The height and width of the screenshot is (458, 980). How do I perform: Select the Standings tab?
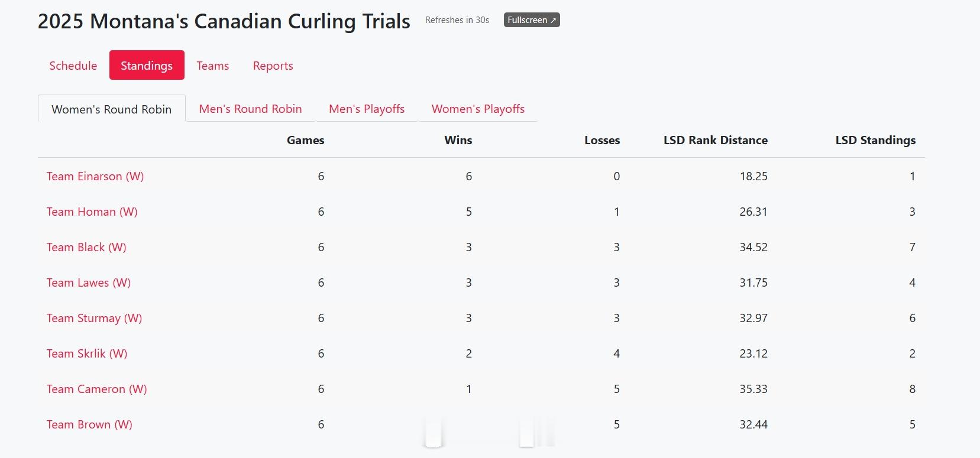(x=147, y=66)
